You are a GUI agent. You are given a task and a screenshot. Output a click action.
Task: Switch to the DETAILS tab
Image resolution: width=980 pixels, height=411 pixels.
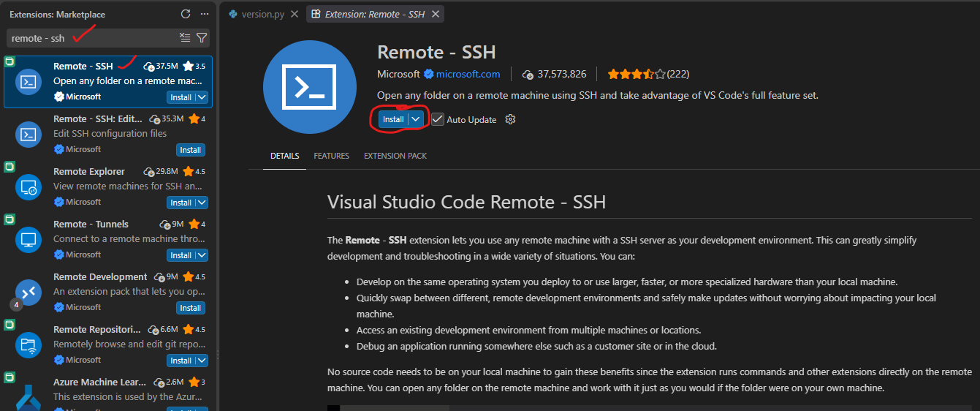pos(284,156)
